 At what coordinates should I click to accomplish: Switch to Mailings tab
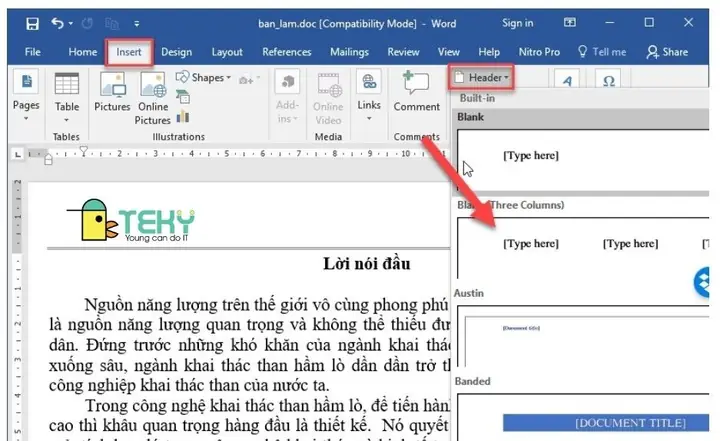349,52
